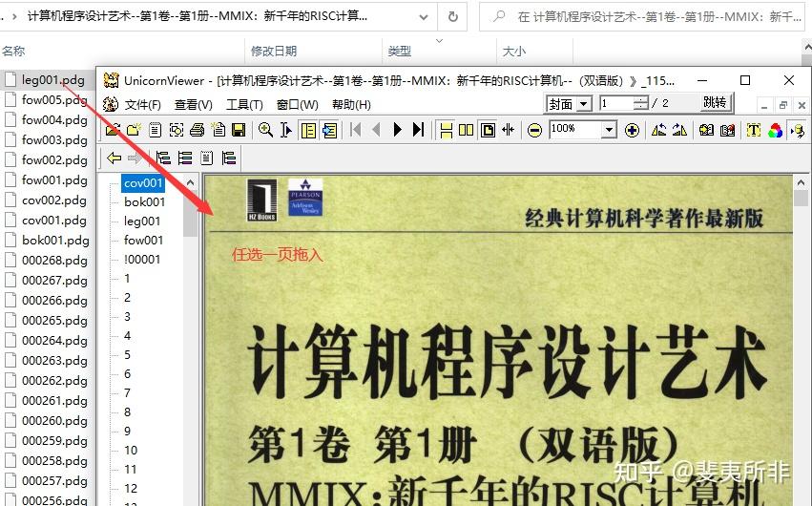Image resolution: width=812 pixels, height=506 pixels.
Task: Open the 窗口(W) menu
Action: (x=298, y=105)
